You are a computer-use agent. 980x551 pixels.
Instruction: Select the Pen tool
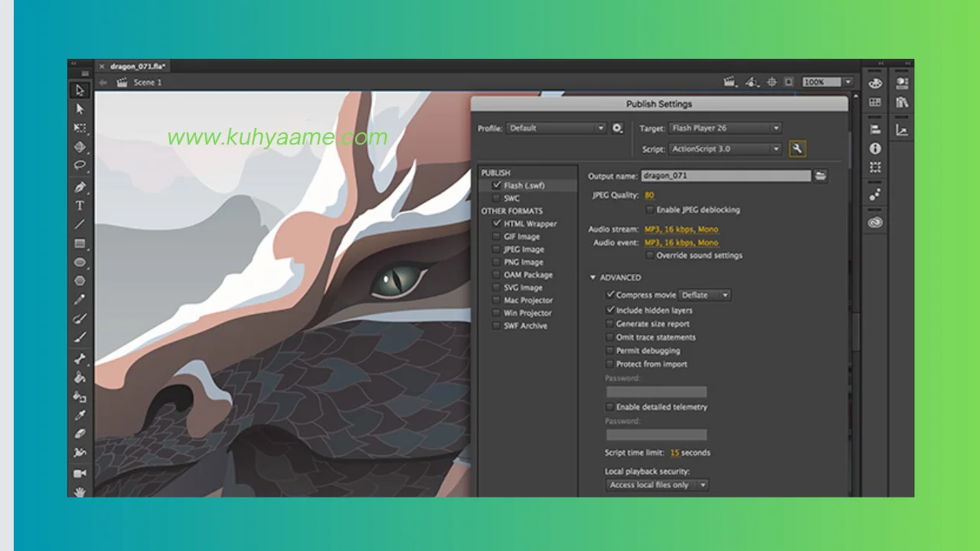point(80,187)
